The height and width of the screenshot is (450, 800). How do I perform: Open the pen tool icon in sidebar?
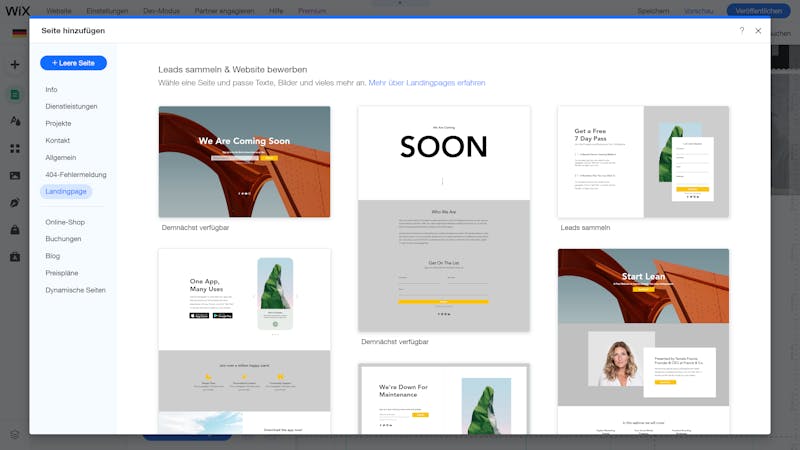coord(15,203)
